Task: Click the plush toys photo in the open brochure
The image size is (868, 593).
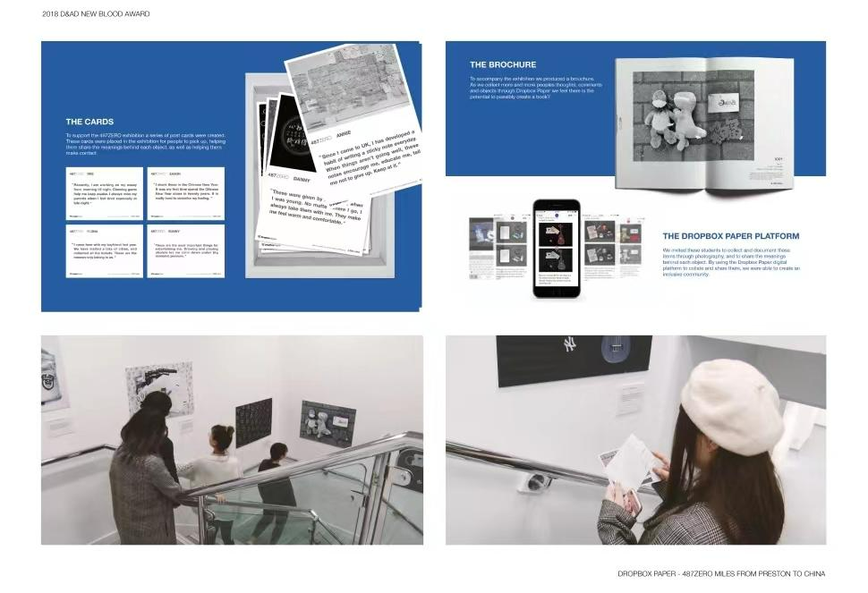Action: click(x=694, y=115)
